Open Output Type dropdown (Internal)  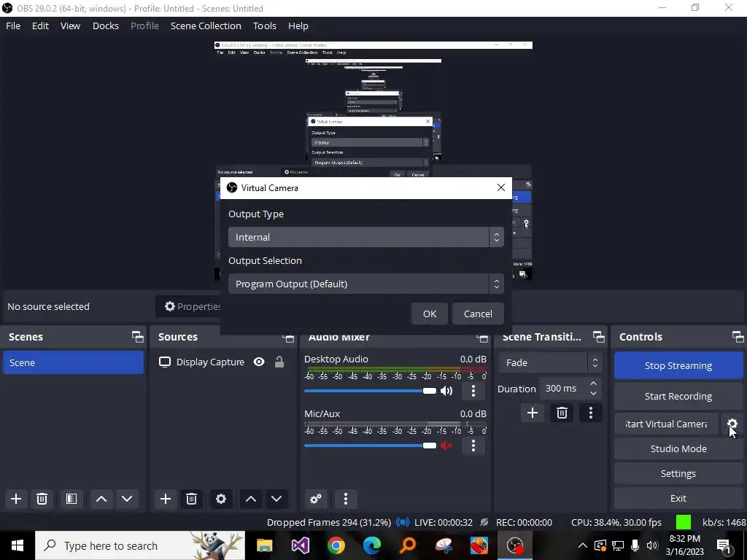[366, 237]
